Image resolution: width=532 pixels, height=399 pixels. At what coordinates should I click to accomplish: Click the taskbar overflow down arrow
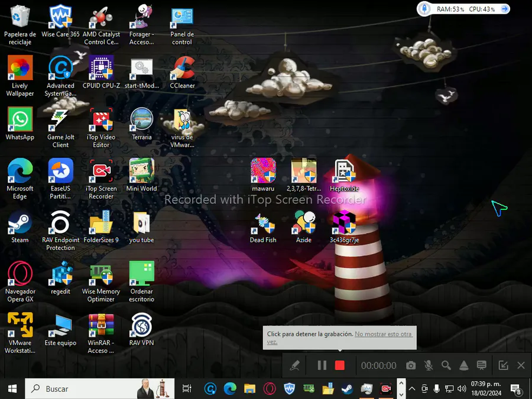point(401,394)
